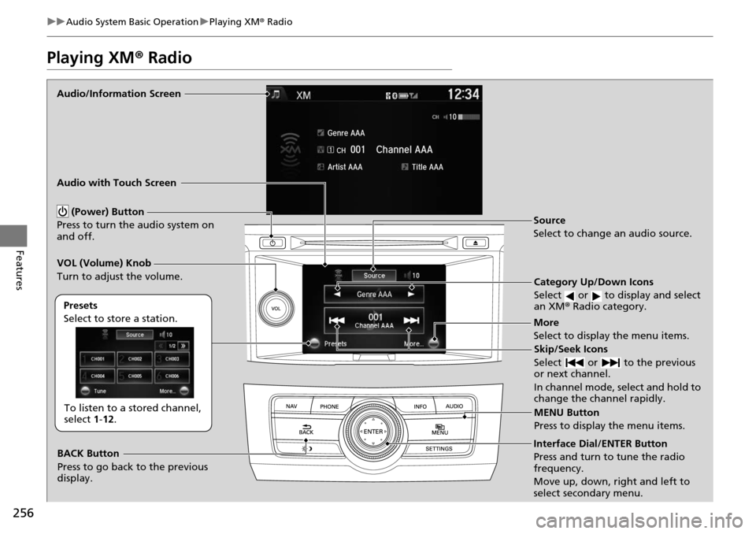Click the Audio System Basic Operation breadcrumb
This screenshot has width=756, height=534.
[x=132, y=22]
